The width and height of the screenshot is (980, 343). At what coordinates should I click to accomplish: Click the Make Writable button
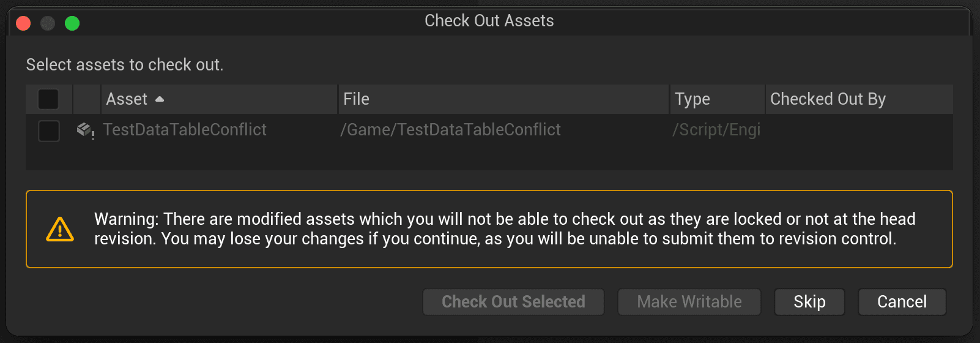click(689, 302)
